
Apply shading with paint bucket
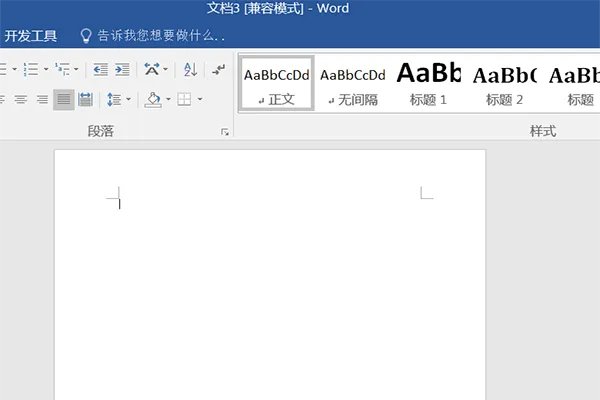click(153, 100)
